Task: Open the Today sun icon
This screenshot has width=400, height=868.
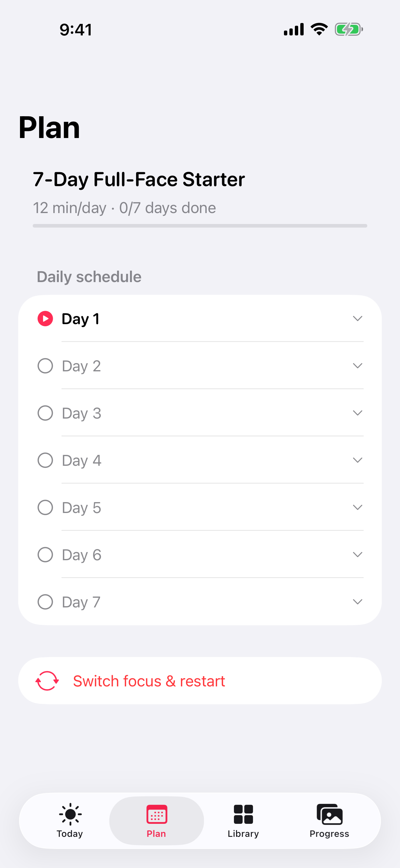Action: [70, 814]
